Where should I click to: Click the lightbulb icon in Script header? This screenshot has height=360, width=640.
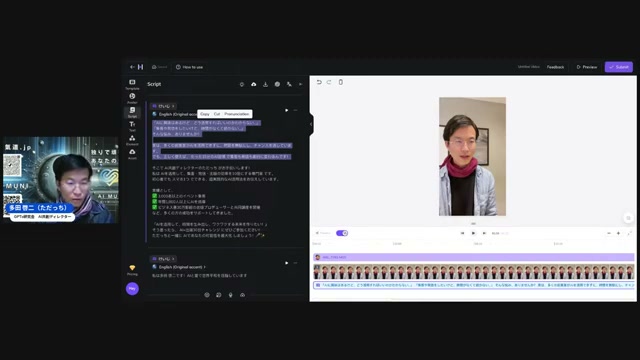[x=242, y=84]
